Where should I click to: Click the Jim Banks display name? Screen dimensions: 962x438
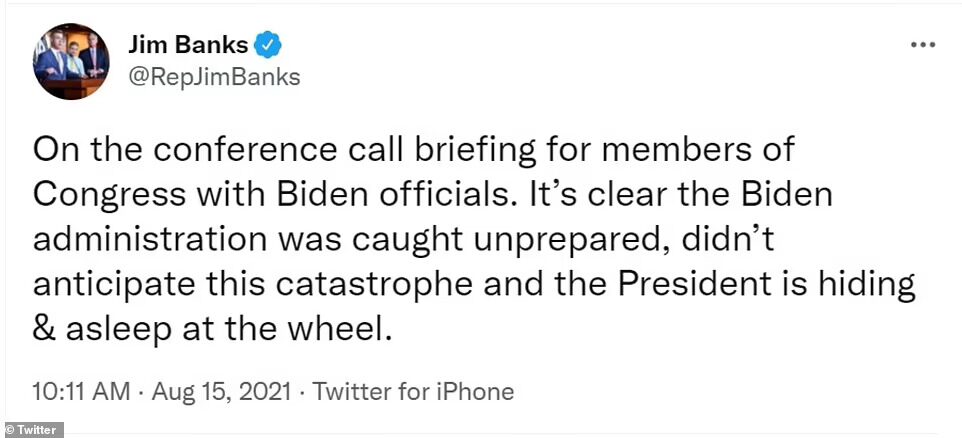point(188,45)
